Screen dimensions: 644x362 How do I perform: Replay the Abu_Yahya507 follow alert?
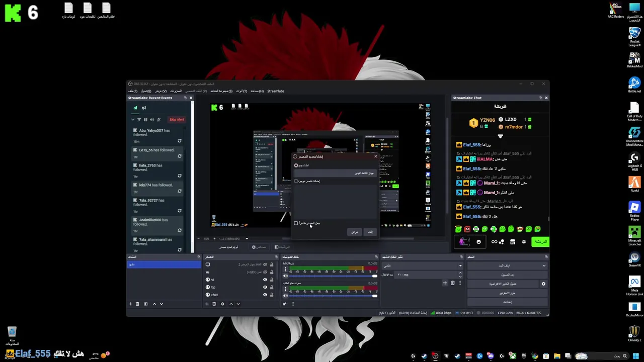(x=180, y=141)
